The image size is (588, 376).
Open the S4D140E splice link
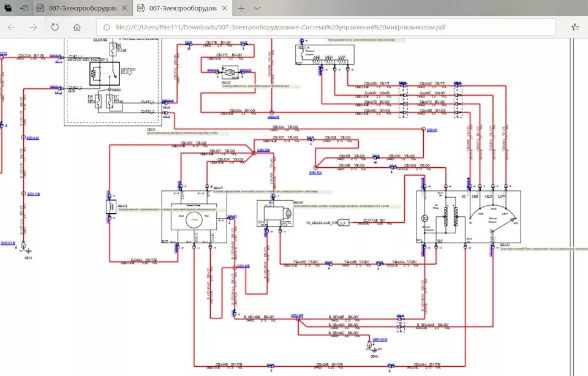pyautogui.click(x=243, y=266)
